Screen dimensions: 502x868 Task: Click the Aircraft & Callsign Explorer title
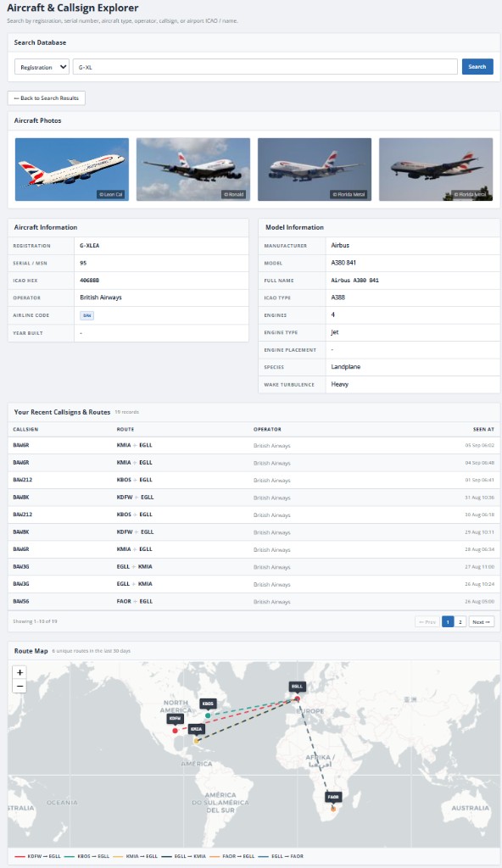(x=73, y=8)
